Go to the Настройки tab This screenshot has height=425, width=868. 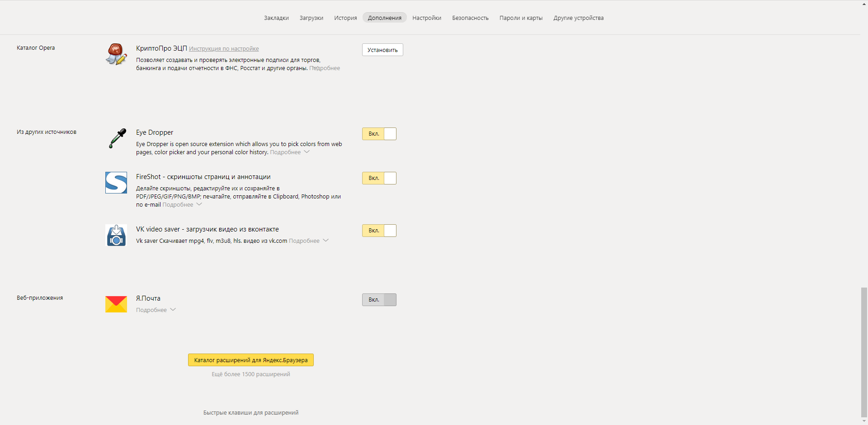[x=427, y=18]
